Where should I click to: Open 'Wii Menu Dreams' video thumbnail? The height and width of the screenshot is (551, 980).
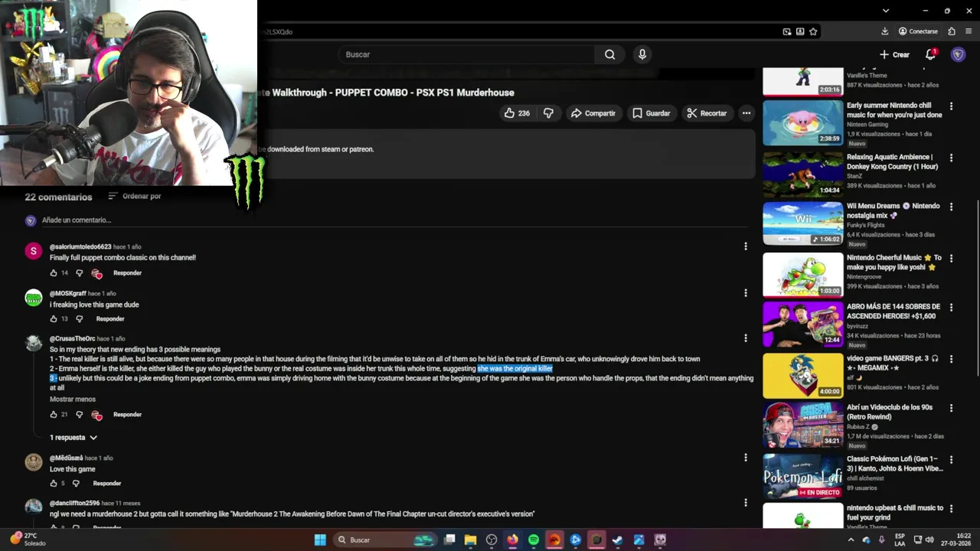[x=802, y=223]
